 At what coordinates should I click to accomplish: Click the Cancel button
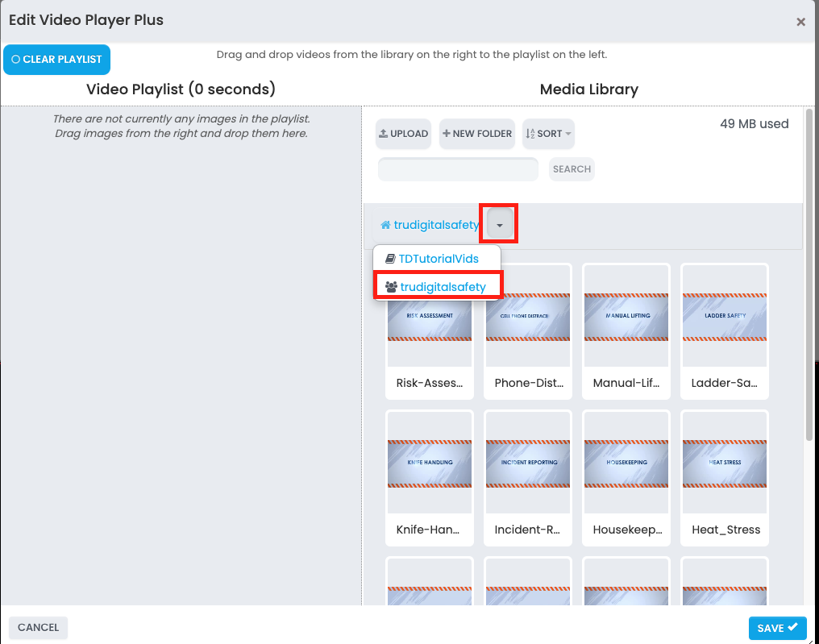[38, 627]
